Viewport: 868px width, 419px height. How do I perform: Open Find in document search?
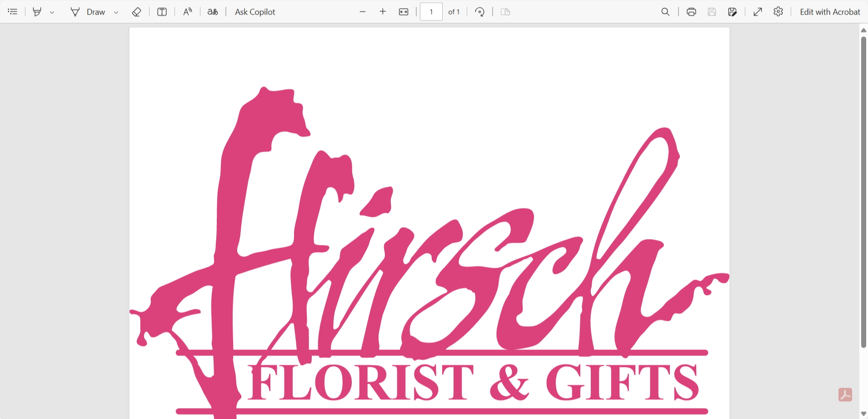click(665, 12)
